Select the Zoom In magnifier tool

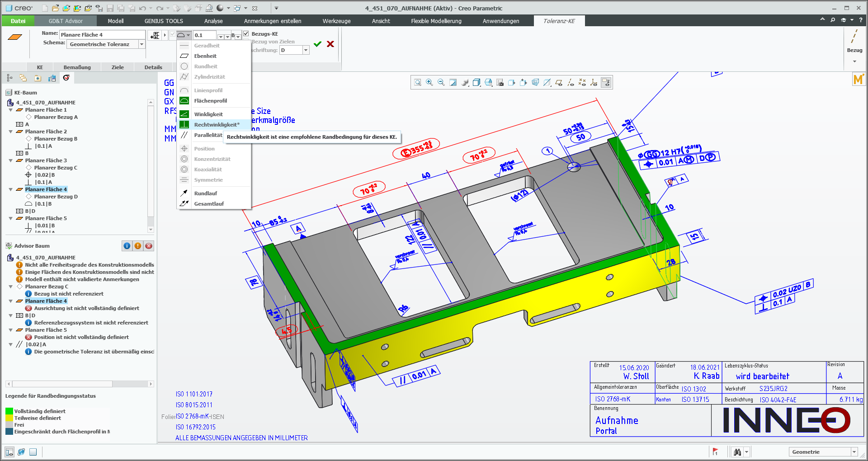429,82
